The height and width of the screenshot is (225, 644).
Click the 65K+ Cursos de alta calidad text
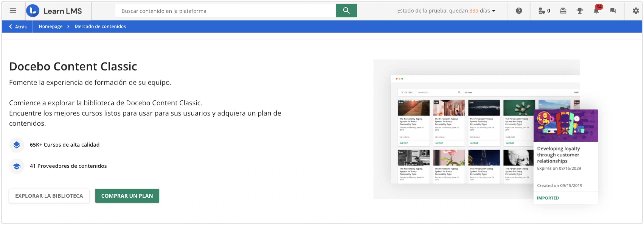tap(64, 145)
